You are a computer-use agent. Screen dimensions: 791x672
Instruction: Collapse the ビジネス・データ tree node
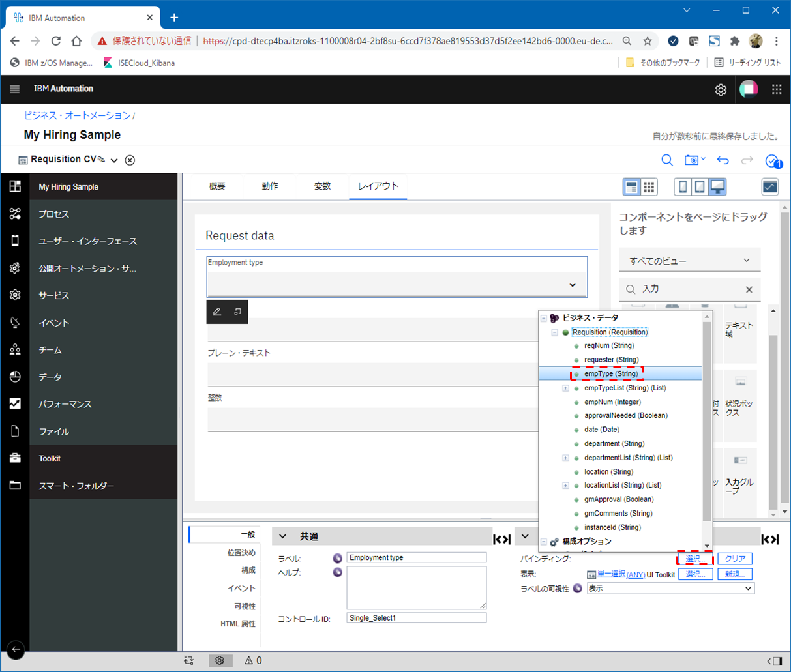[544, 318]
